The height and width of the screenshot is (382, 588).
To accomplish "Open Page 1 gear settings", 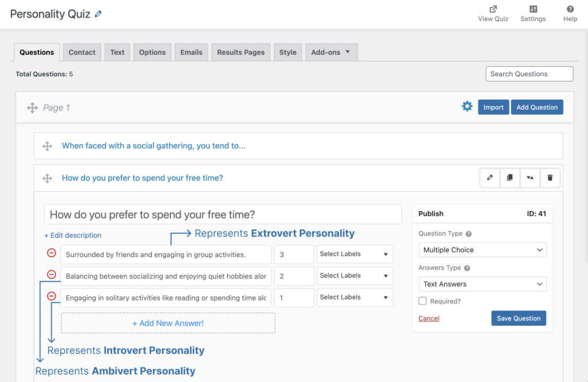I will pos(467,107).
